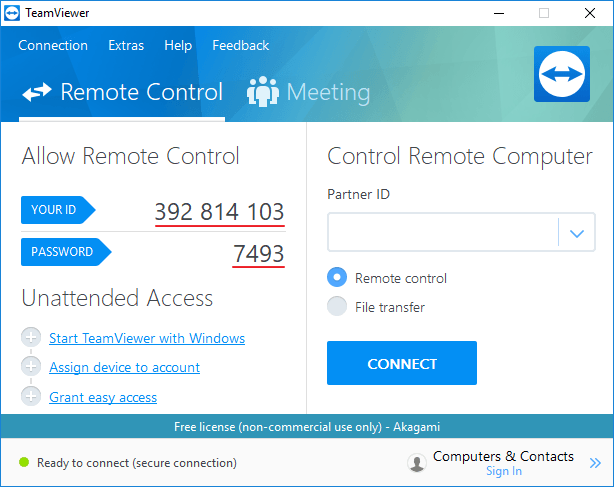Screen dimensions: 614x487
Task: Open the Help menu
Action: tap(178, 45)
